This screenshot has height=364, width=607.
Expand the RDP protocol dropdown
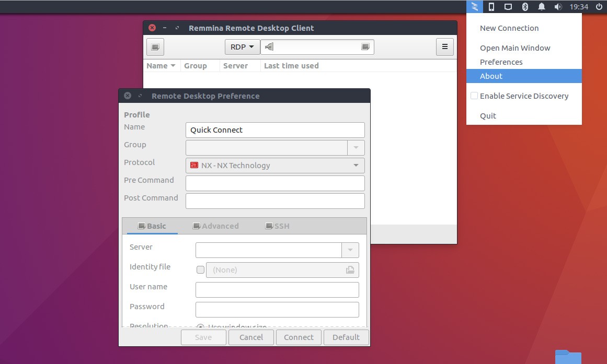[x=243, y=47]
